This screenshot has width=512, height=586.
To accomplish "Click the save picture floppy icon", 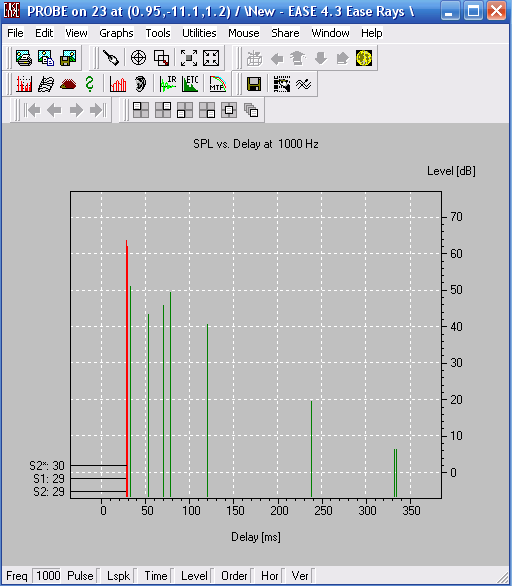I will pos(68,58).
